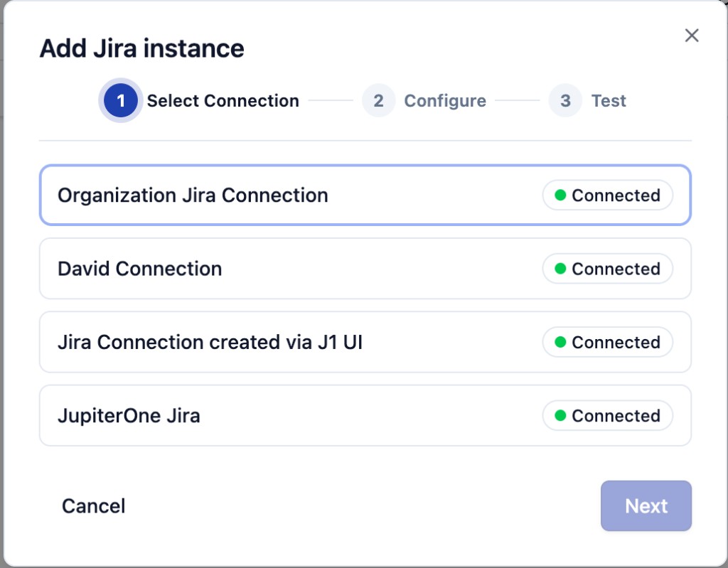Select the Organization Jira Connection option

pos(365,195)
